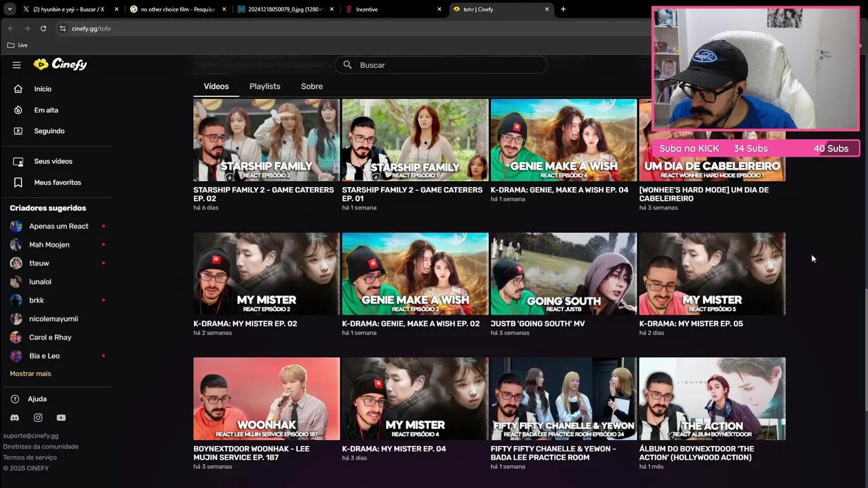Switch to Vídeos tab

tap(216, 87)
